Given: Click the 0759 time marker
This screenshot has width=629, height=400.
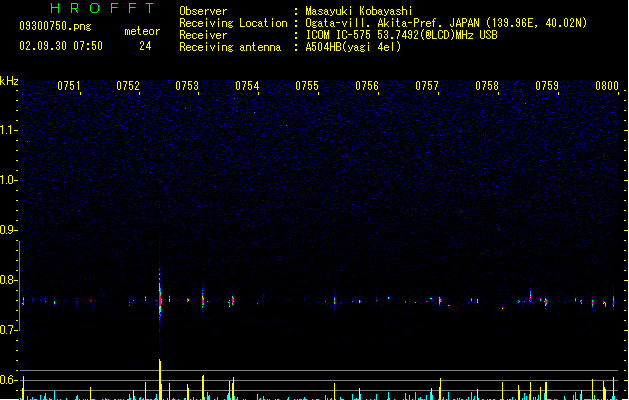Looking at the screenshot, I should click(547, 86).
